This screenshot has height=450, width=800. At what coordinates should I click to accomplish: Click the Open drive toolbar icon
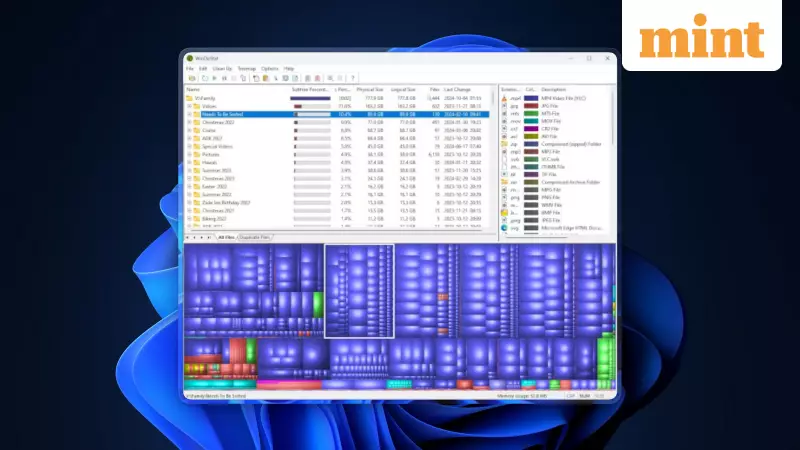click(189, 78)
